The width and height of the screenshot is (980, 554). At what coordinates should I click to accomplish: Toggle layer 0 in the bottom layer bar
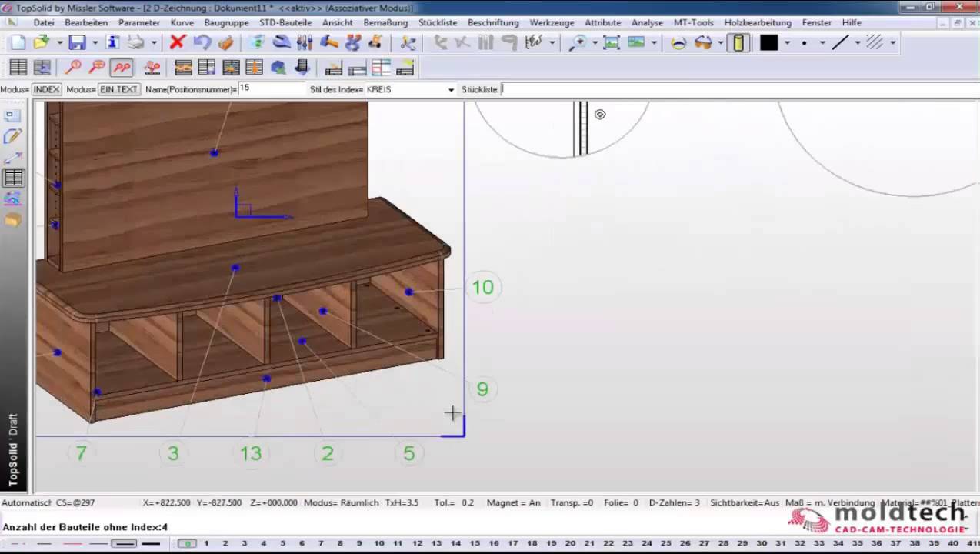click(188, 543)
